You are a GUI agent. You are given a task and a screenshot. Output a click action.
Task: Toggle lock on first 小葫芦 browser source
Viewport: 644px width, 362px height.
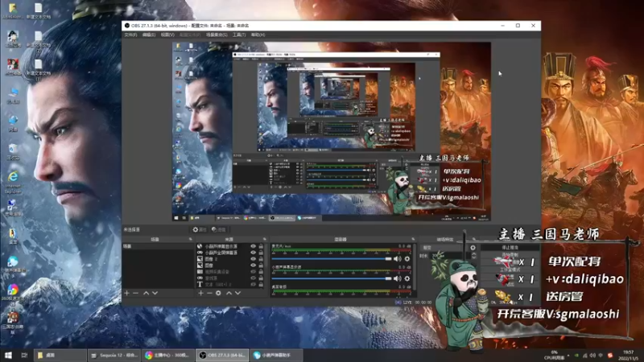coord(261,247)
